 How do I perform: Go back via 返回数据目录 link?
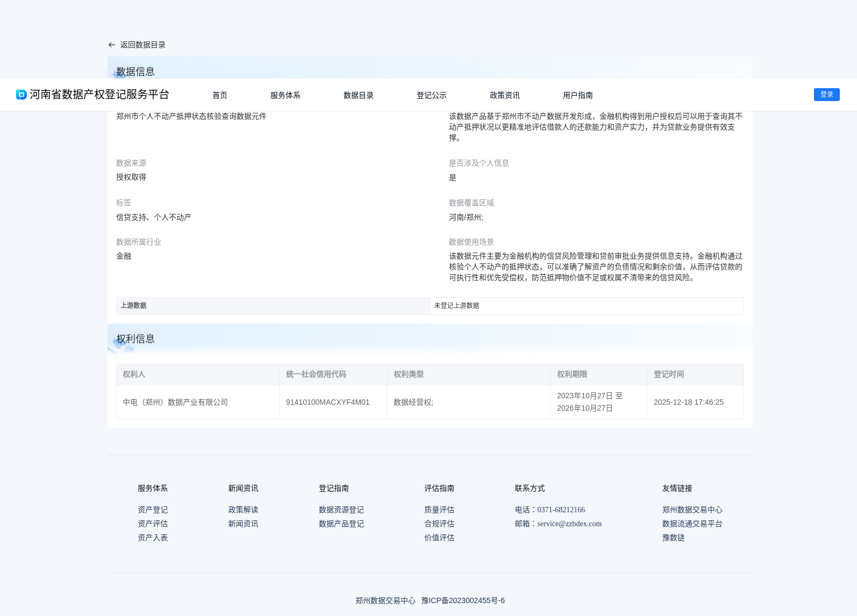tap(142, 45)
